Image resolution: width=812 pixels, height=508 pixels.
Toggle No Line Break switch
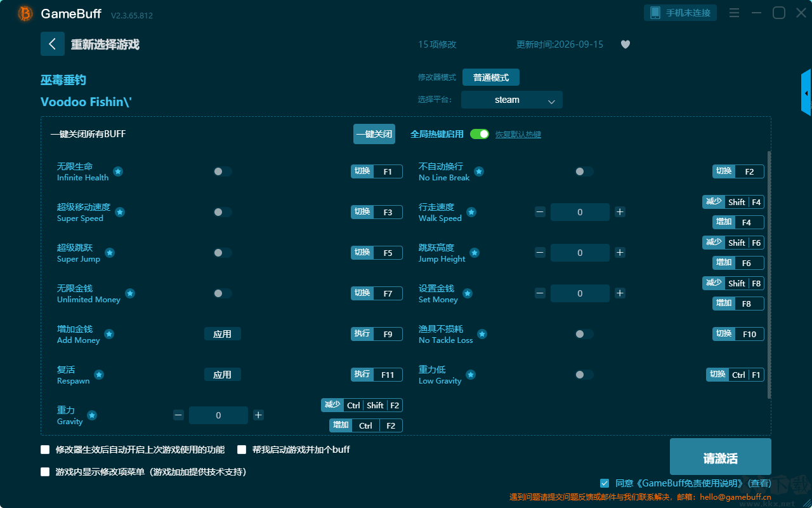(x=584, y=171)
